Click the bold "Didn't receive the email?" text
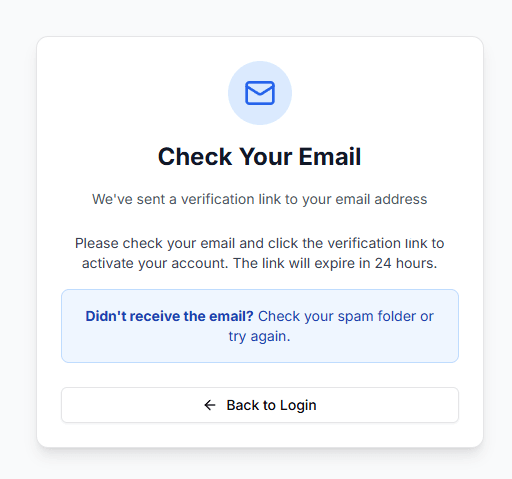This screenshot has width=512, height=479. click(x=169, y=316)
